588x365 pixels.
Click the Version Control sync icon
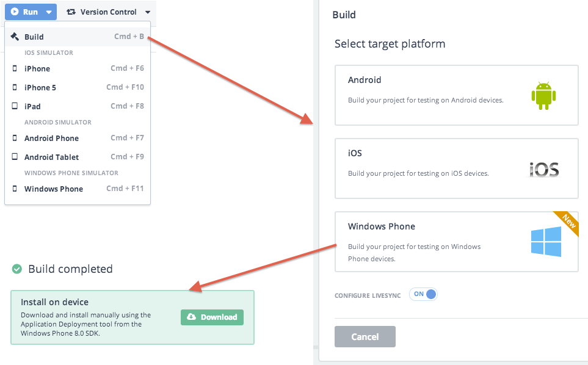point(71,12)
